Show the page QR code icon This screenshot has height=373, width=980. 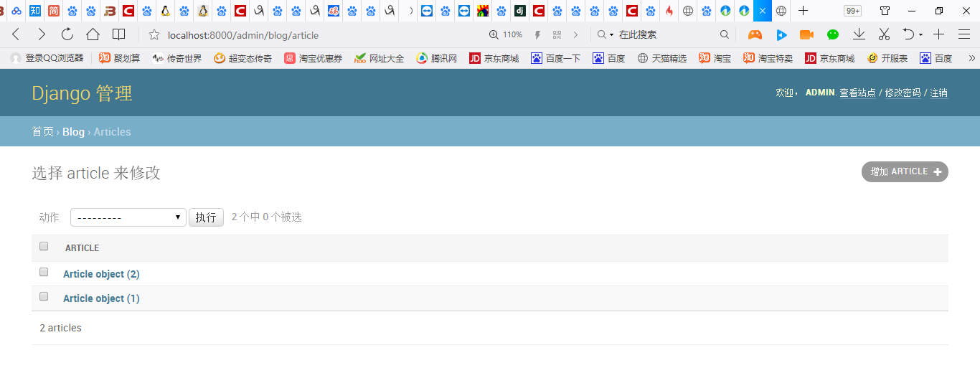(x=557, y=34)
